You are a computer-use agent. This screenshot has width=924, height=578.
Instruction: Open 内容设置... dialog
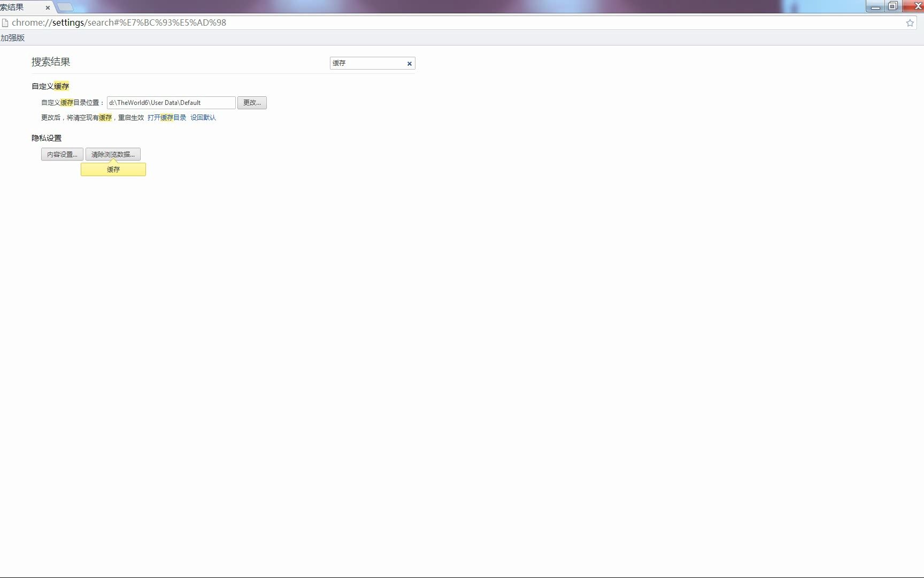click(x=62, y=154)
